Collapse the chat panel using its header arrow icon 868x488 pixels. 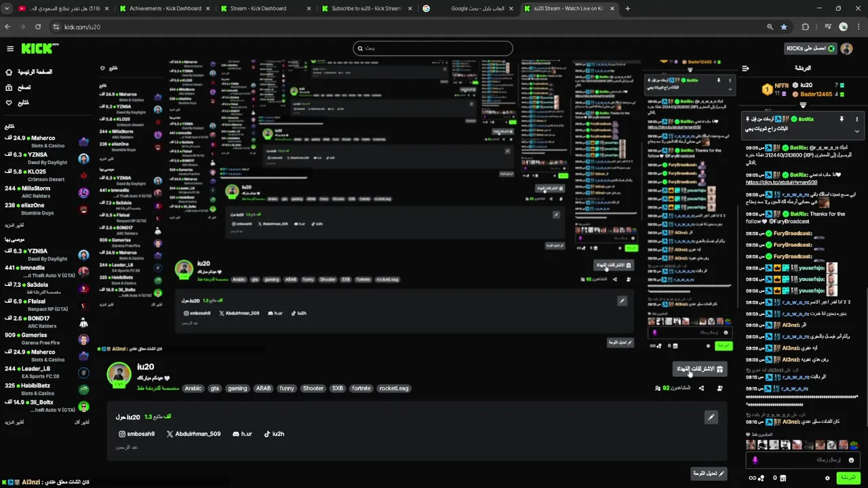(x=745, y=68)
